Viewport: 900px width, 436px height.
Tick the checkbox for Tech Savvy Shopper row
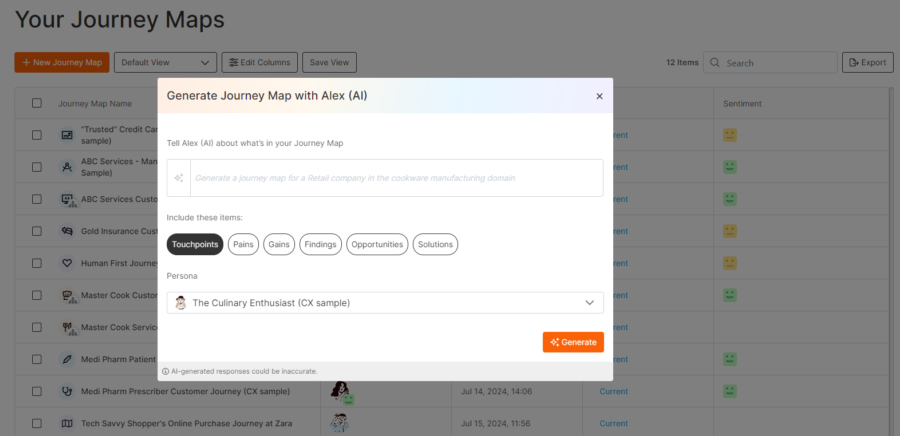37,423
